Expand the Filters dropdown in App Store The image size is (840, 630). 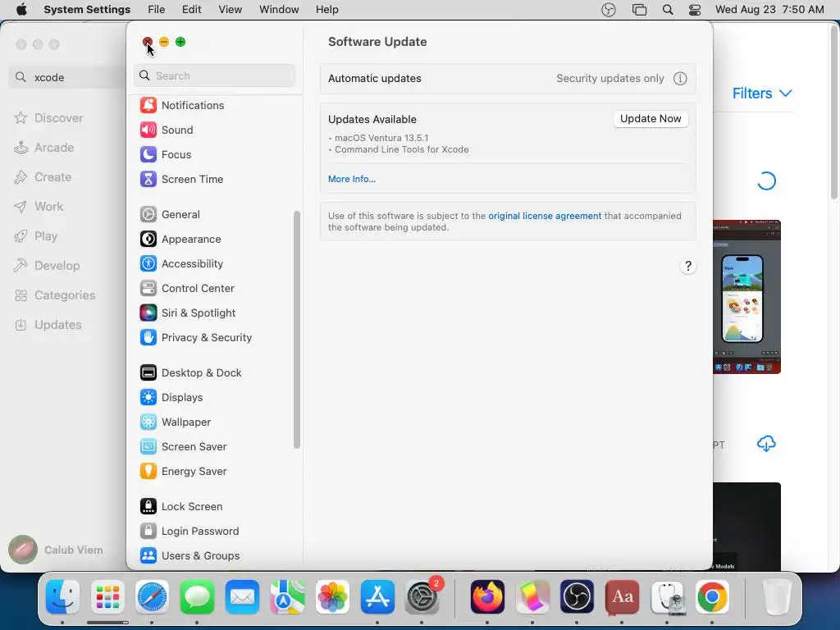point(762,94)
